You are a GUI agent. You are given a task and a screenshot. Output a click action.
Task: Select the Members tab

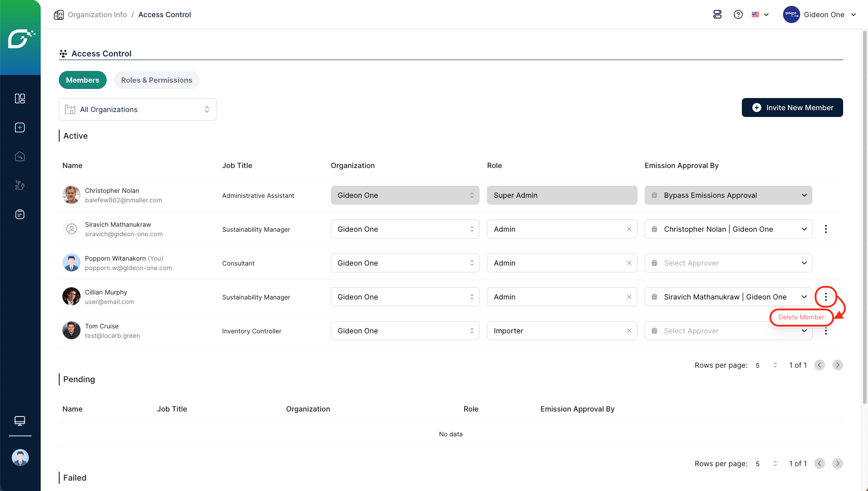pyautogui.click(x=82, y=80)
